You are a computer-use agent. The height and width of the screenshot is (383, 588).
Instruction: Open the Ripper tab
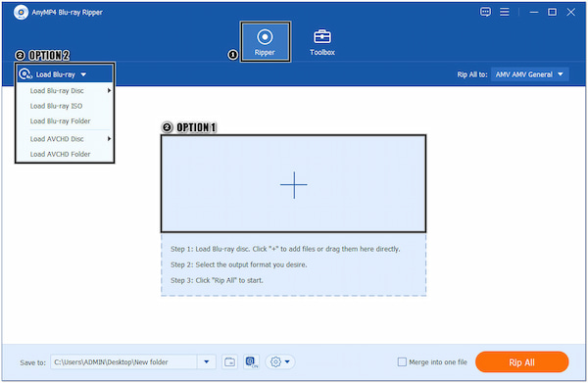tap(265, 41)
